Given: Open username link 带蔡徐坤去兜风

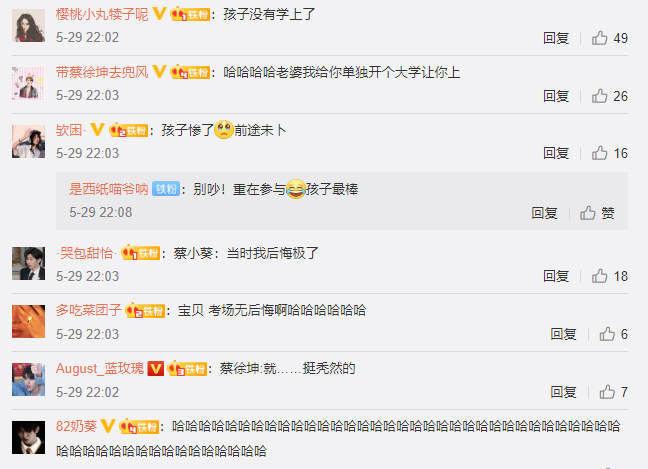Looking at the screenshot, I should [x=102, y=72].
